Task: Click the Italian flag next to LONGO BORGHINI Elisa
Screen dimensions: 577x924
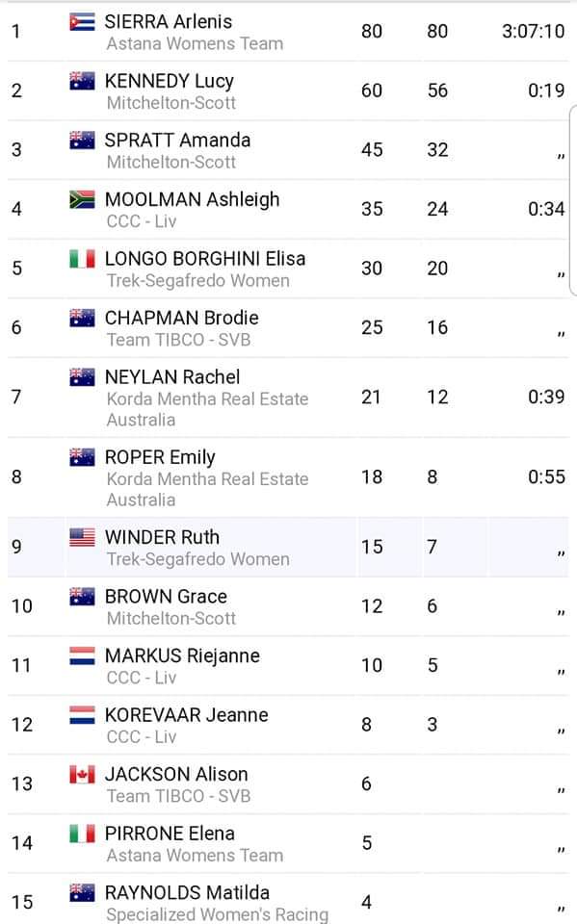Action: (x=82, y=259)
